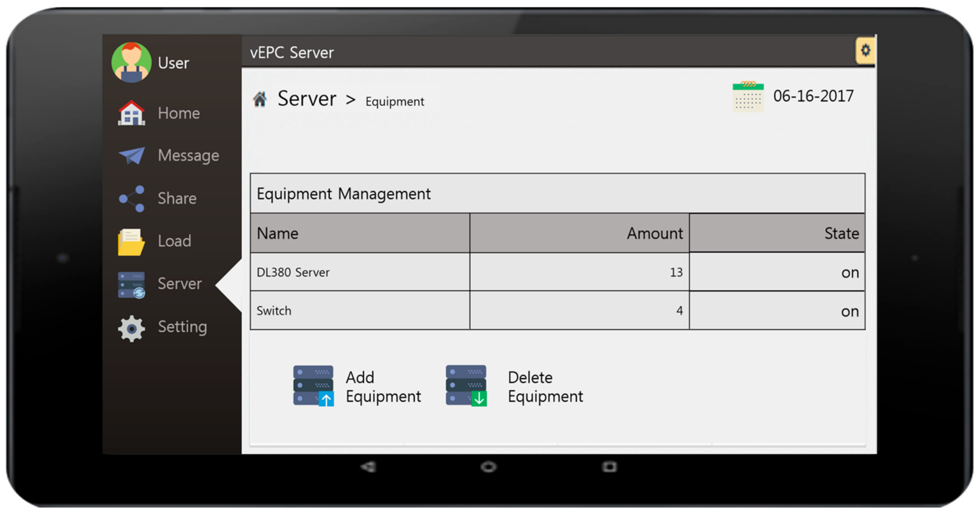This screenshot has width=980, height=512.
Task: Click the 06-16-2017 date text
Action: click(814, 96)
